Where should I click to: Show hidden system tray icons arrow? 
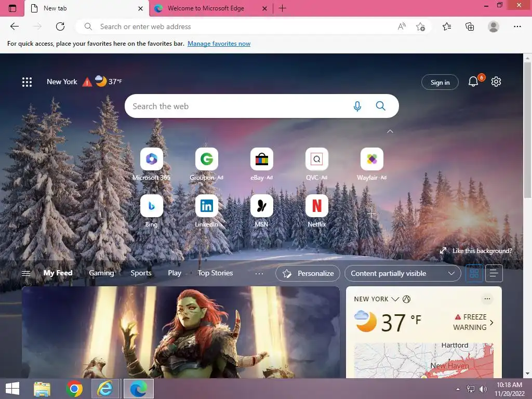click(x=458, y=389)
